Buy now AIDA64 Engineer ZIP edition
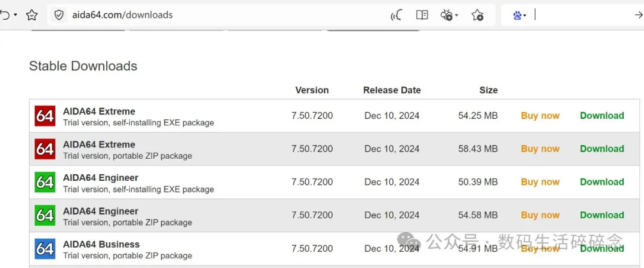The width and height of the screenshot is (644, 268). [x=540, y=215]
